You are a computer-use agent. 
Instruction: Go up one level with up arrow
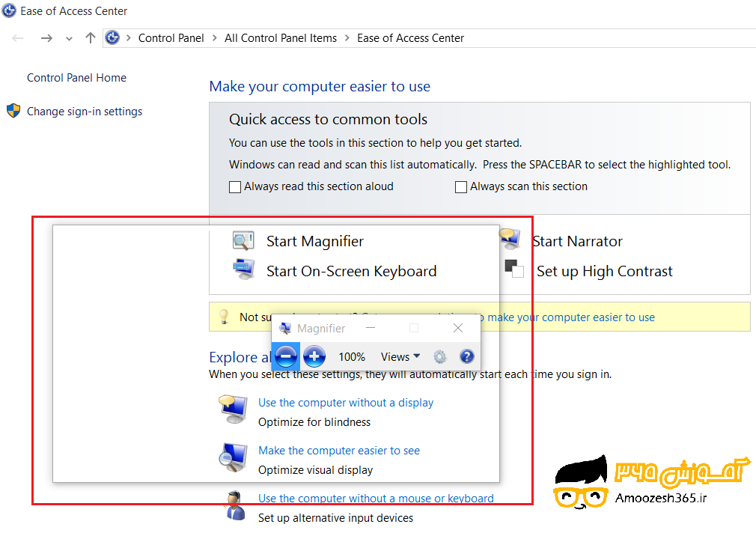pos(90,37)
